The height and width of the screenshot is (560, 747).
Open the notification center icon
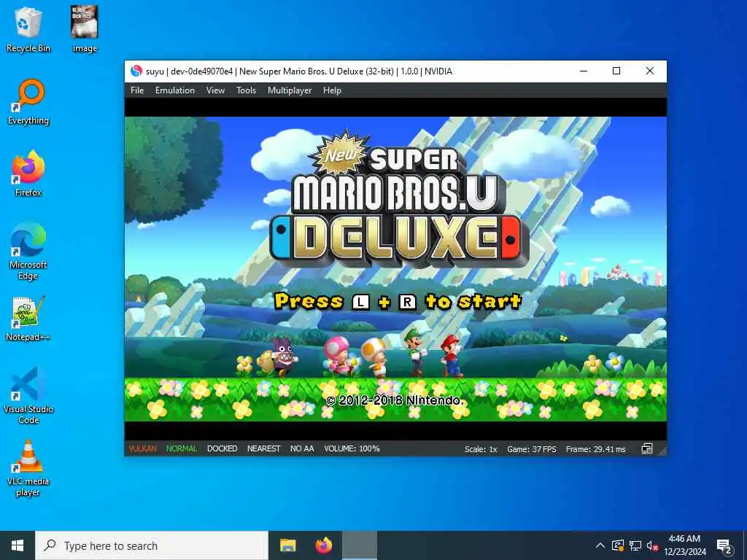click(x=724, y=545)
